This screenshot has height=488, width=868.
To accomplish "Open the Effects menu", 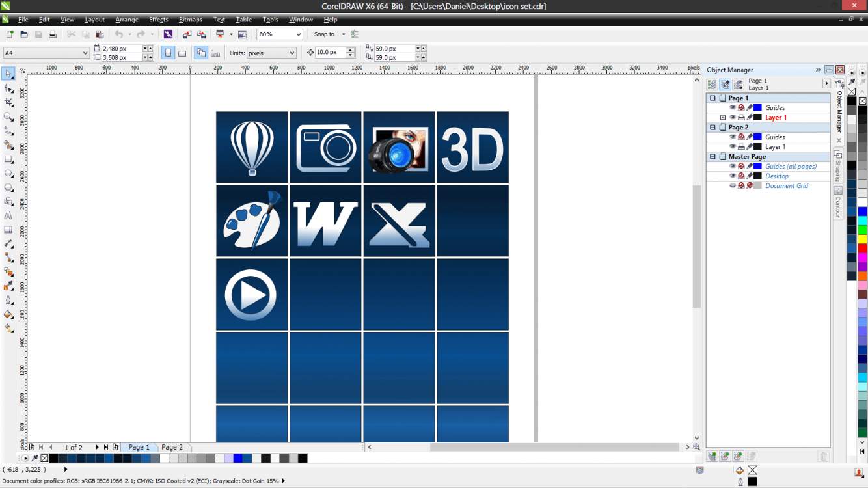I will tap(158, 20).
